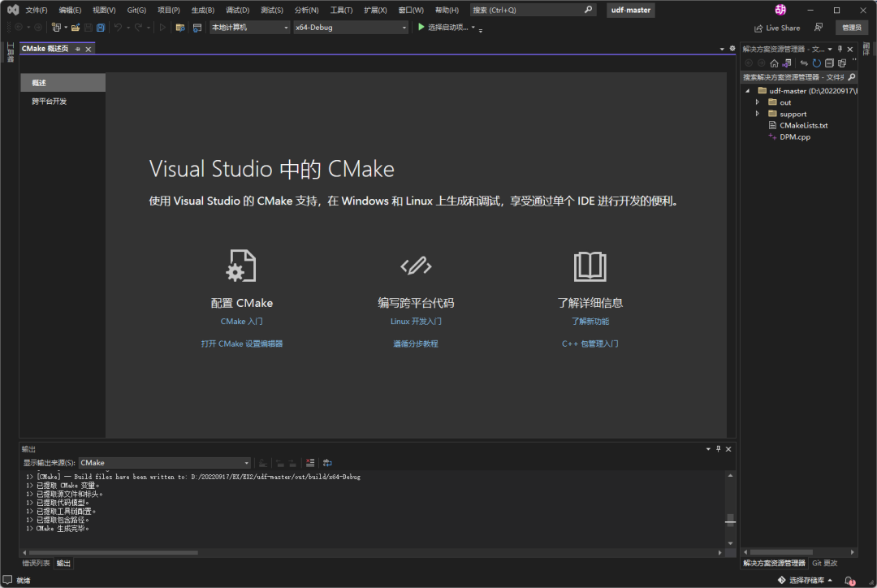Switch to the 错误列表 tab

pos(36,563)
